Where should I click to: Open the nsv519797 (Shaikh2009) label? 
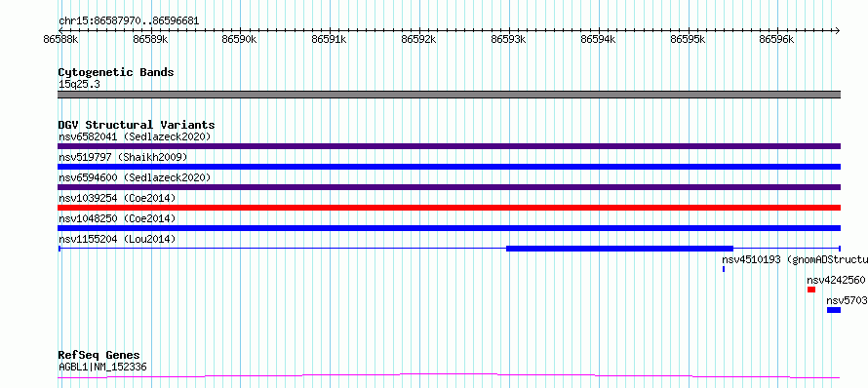tap(123, 157)
